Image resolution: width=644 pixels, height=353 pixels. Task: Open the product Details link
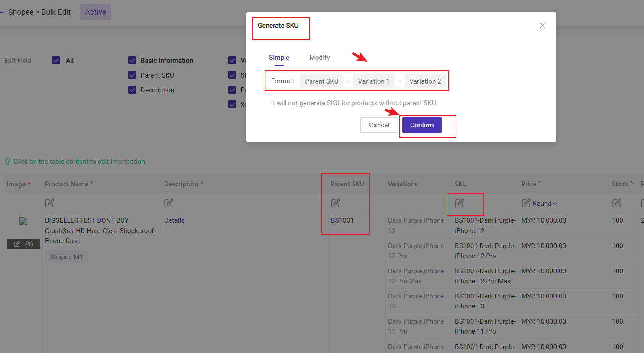point(174,220)
